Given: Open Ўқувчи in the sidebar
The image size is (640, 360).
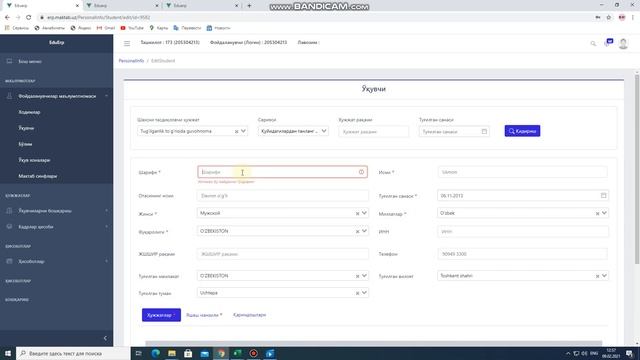Looking at the screenshot, I should [26, 128].
